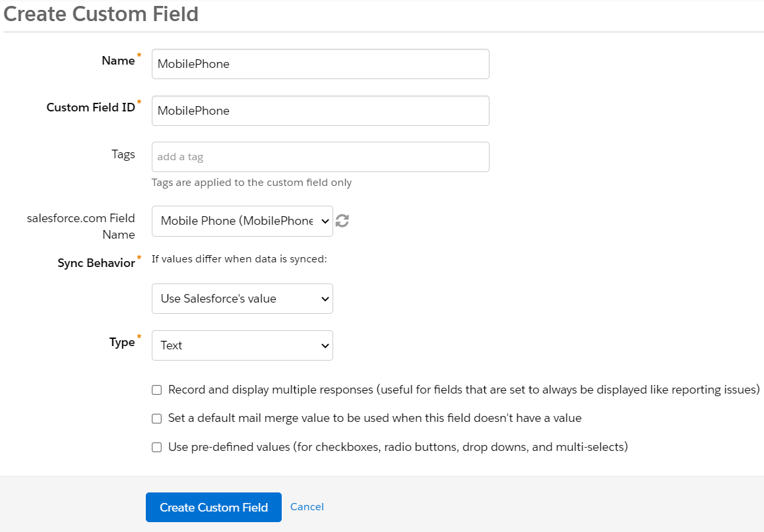Viewport: 764px width, 532px height.
Task: Click the Cancel link
Action: [307, 507]
